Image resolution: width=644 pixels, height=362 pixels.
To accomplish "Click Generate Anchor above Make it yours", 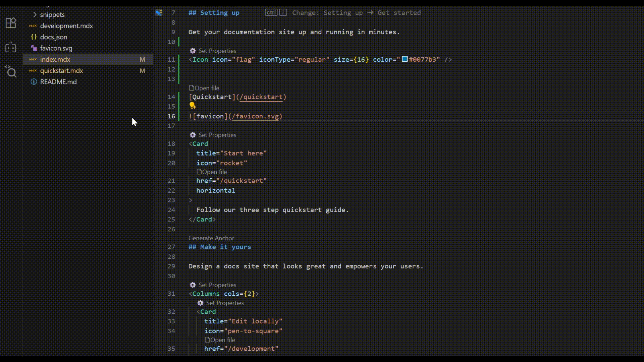I will pyautogui.click(x=211, y=238).
